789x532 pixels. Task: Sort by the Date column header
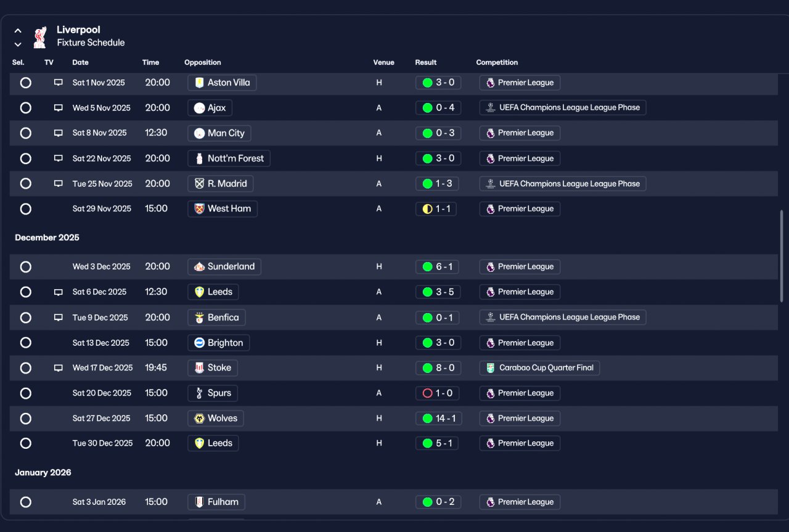(80, 62)
